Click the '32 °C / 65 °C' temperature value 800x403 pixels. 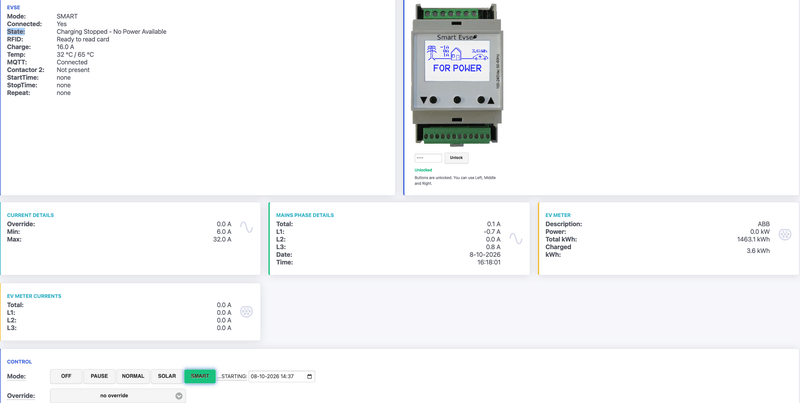(x=75, y=55)
